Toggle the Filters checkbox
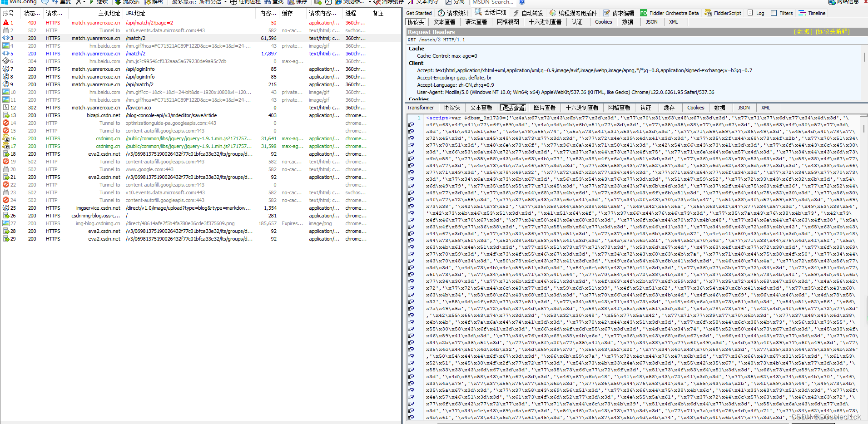868x424 pixels. coord(774,13)
